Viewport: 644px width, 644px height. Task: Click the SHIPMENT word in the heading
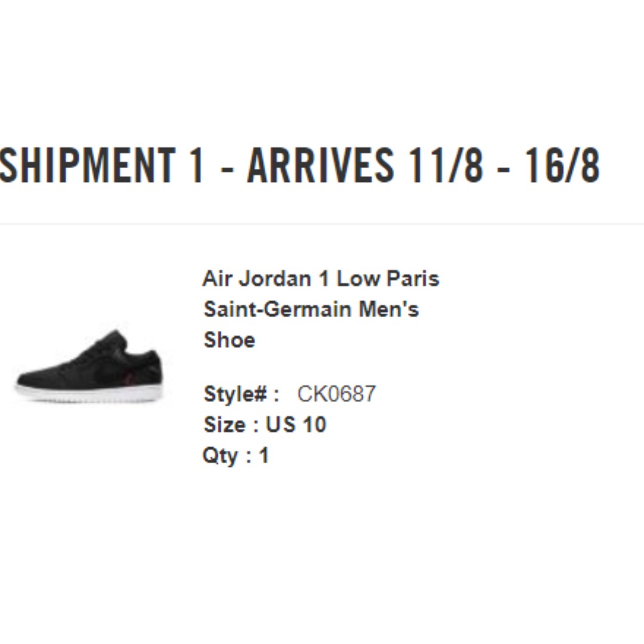(86, 165)
